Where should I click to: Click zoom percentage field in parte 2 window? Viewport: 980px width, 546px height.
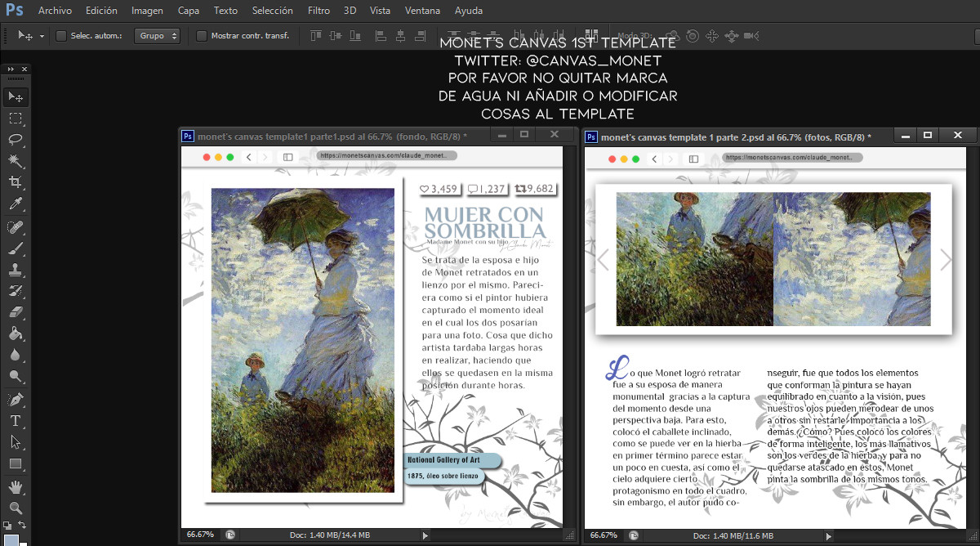point(604,535)
